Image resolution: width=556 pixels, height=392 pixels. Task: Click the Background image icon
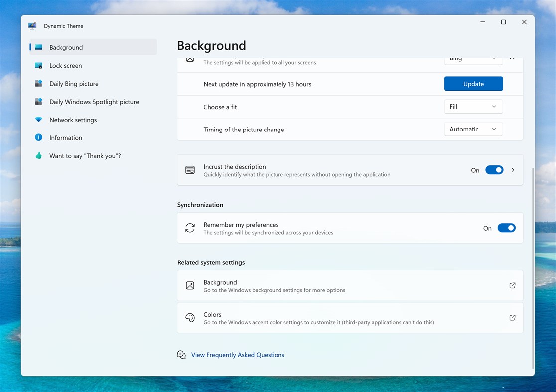click(190, 285)
